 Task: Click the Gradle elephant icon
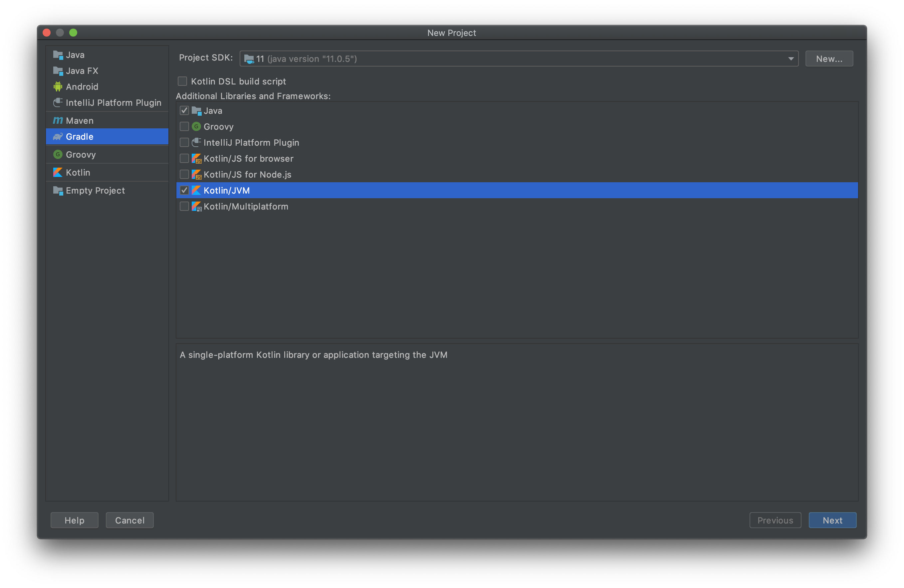coord(58,137)
